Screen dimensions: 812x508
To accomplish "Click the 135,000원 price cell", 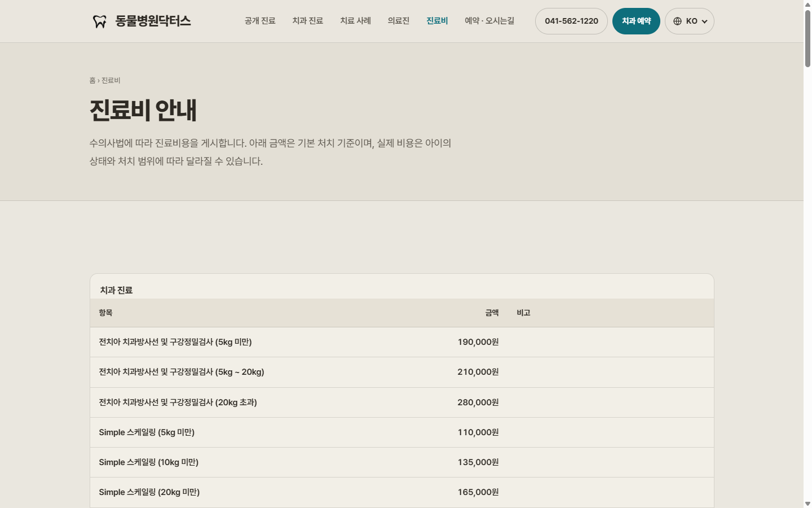I will [x=478, y=462].
